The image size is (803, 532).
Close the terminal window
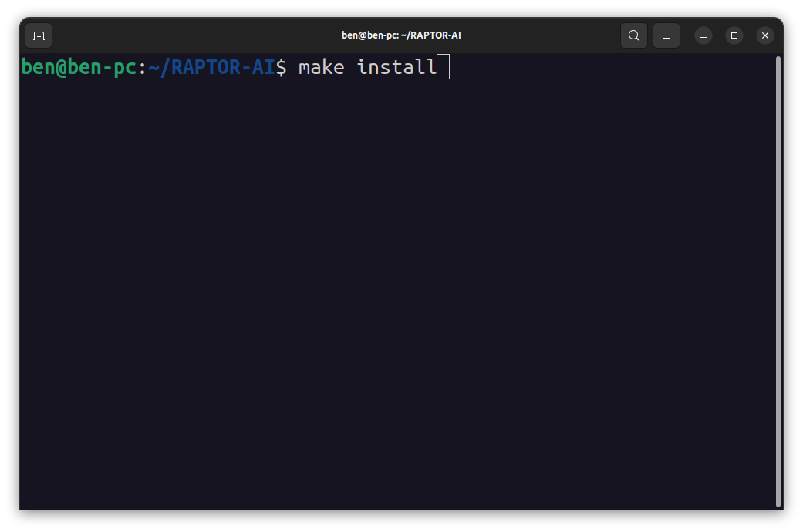pos(764,35)
